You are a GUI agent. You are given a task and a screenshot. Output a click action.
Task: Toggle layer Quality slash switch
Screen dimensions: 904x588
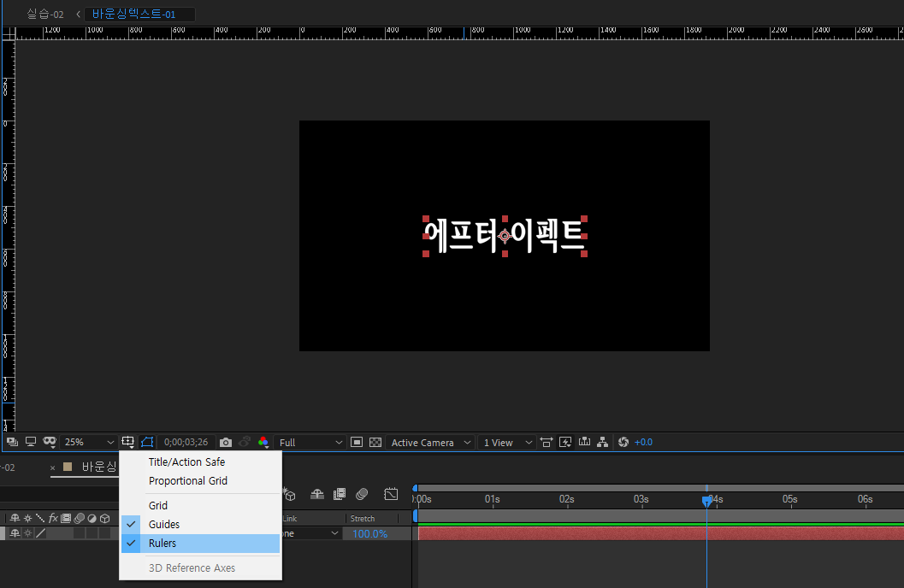pos(40,534)
